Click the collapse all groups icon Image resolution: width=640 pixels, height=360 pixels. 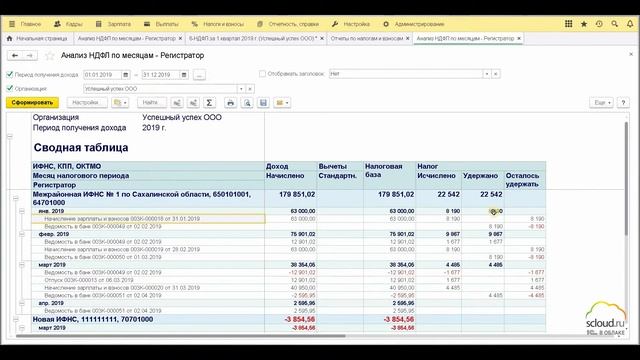(177, 103)
